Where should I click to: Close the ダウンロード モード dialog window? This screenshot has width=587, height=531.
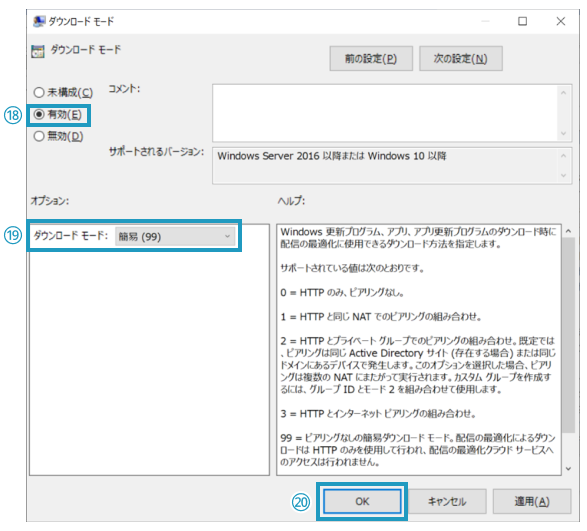560,21
